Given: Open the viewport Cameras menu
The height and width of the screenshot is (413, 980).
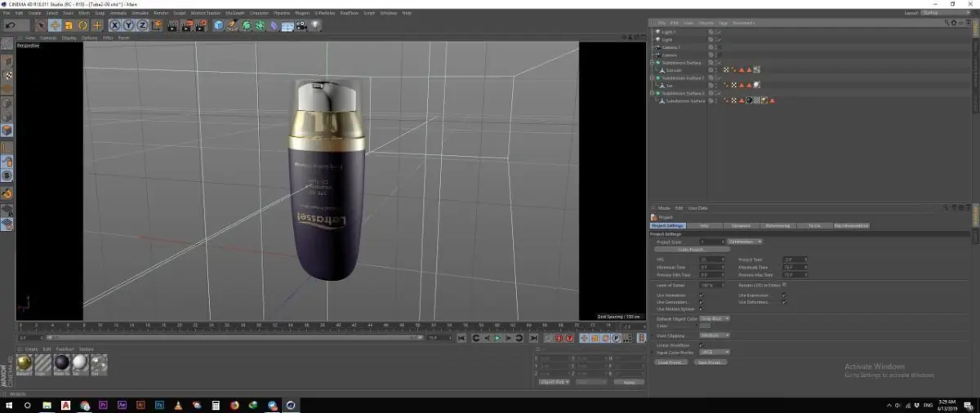Looking at the screenshot, I should click(x=48, y=38).
